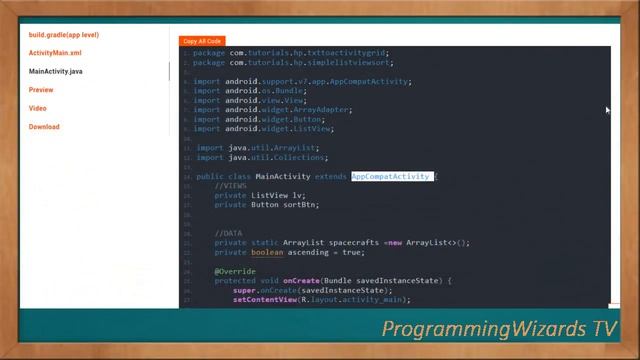
Task: Click the '@Override' annotation
Action: pyautogui.click(x=235, y=271)
